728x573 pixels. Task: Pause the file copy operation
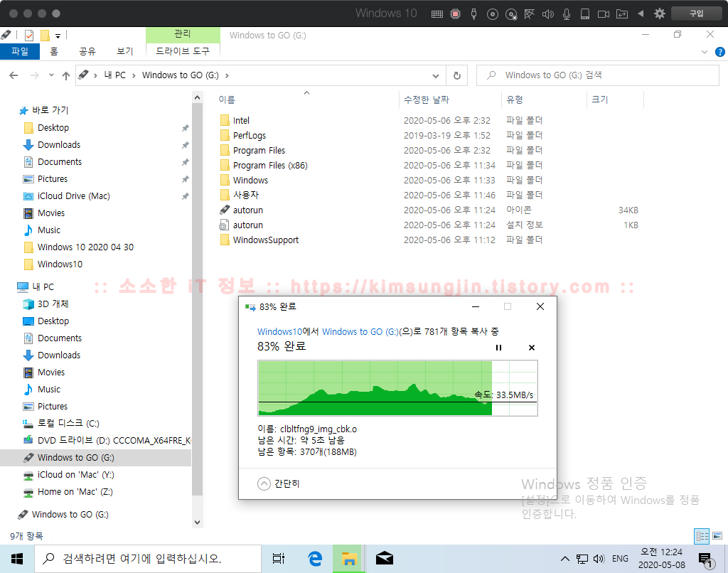[498, 348]
